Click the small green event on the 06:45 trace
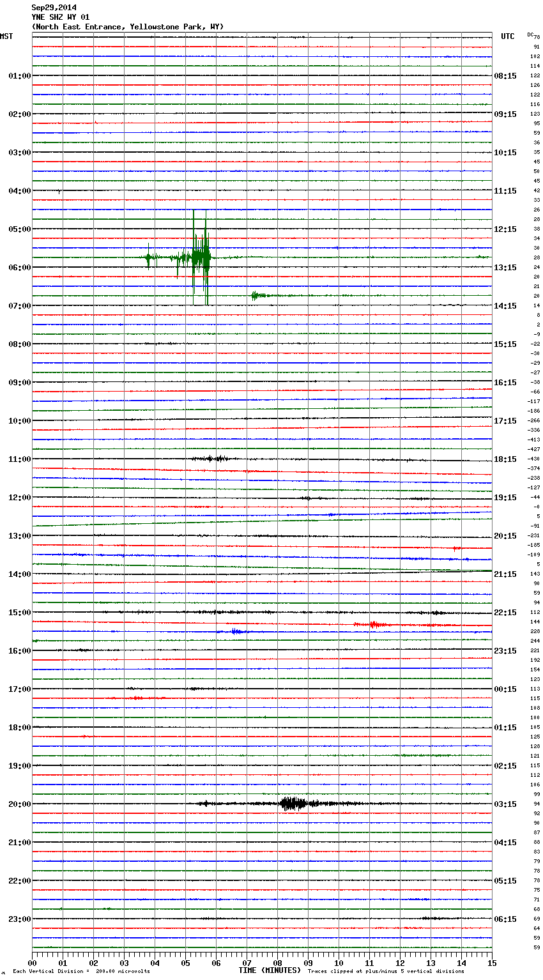 click(x=258, y=296)
